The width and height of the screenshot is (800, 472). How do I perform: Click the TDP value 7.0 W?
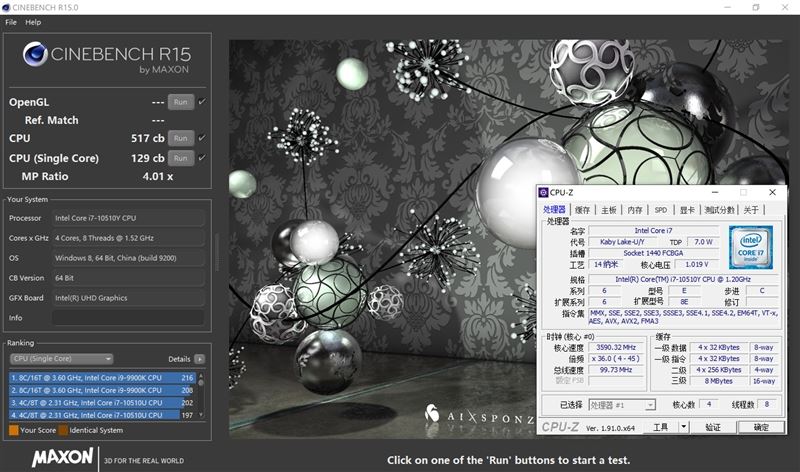[x=703, y=242]
